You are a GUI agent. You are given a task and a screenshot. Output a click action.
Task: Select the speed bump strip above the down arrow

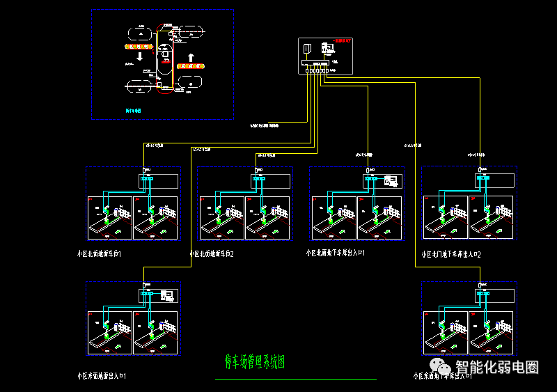click(139, 47)
